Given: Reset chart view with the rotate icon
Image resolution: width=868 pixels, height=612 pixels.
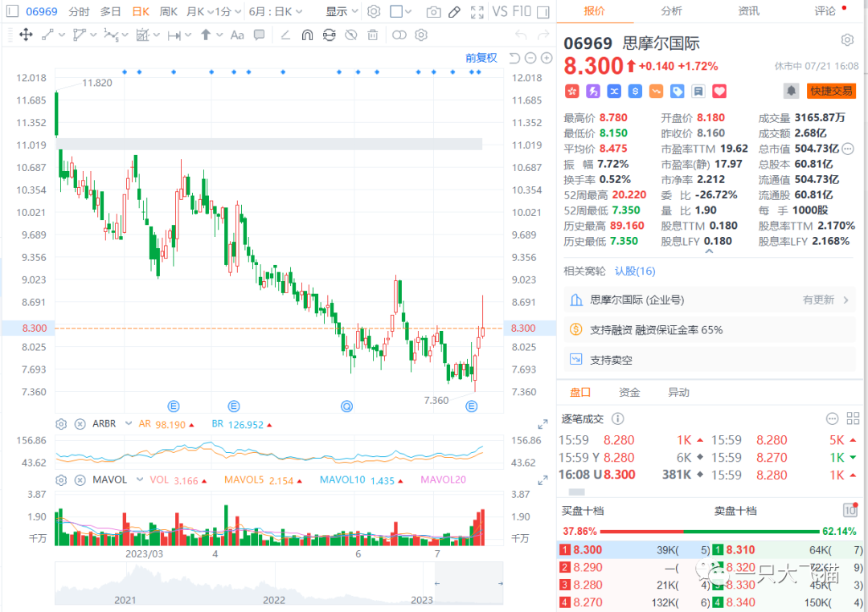Looking at the screenshot, I should click(514, 58).
